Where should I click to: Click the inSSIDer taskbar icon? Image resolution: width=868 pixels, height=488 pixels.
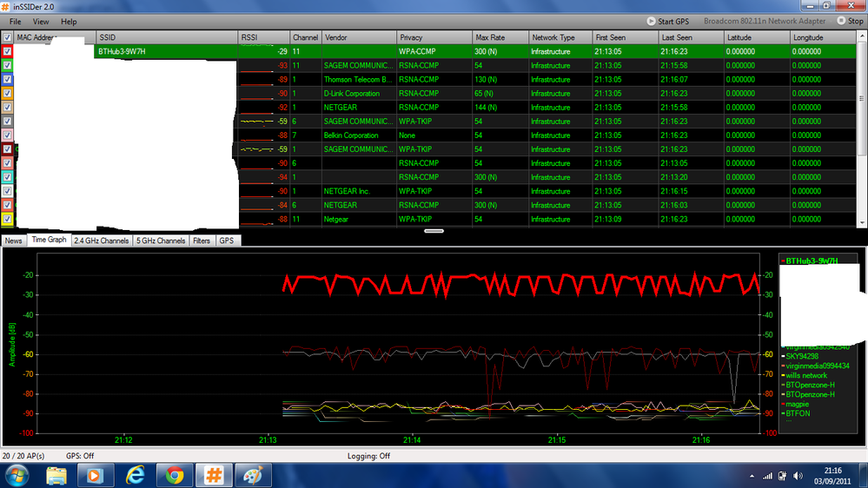click(214, 475)
